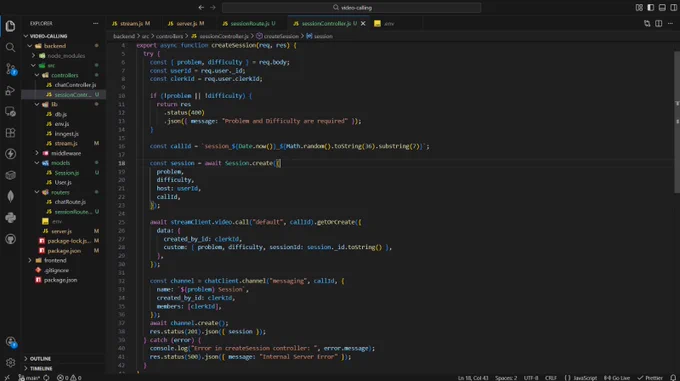Image resolution: width=680 pixels, height=381 pixels.
Task: Open the Run and Debug view
Action: pos(10,90)
